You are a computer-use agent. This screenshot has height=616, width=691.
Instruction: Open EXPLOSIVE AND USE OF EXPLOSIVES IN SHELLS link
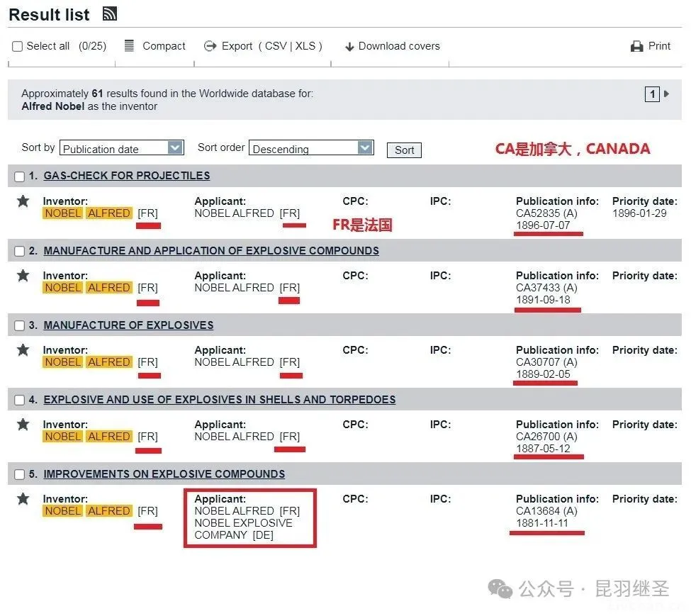point(219,400)
